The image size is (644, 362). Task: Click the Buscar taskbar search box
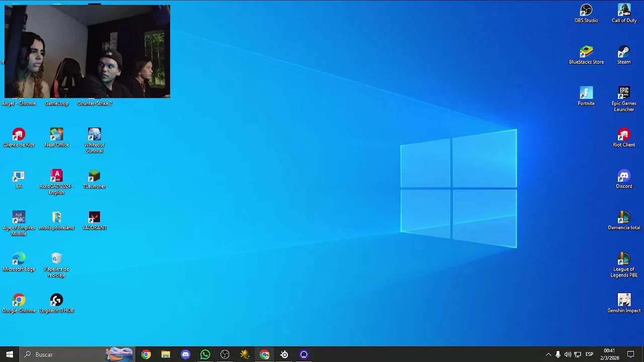78,354
